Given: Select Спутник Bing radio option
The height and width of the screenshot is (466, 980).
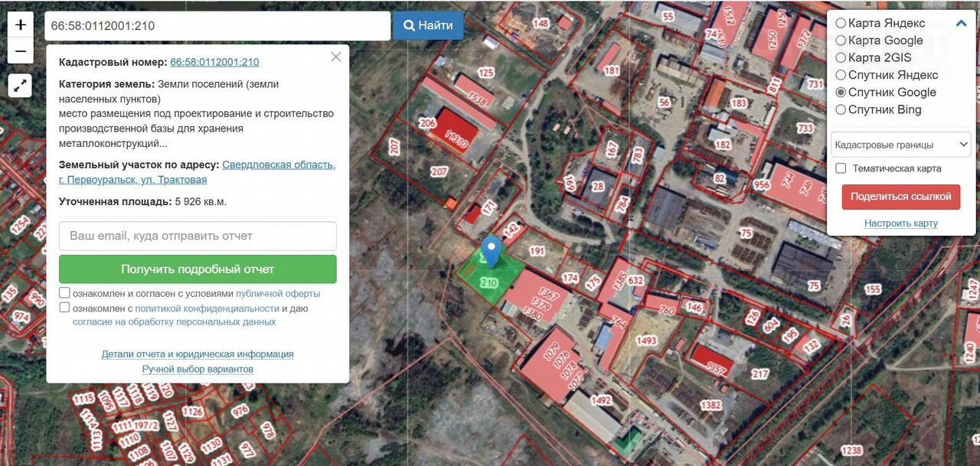Looking at the screenshot, I should 841,109.
